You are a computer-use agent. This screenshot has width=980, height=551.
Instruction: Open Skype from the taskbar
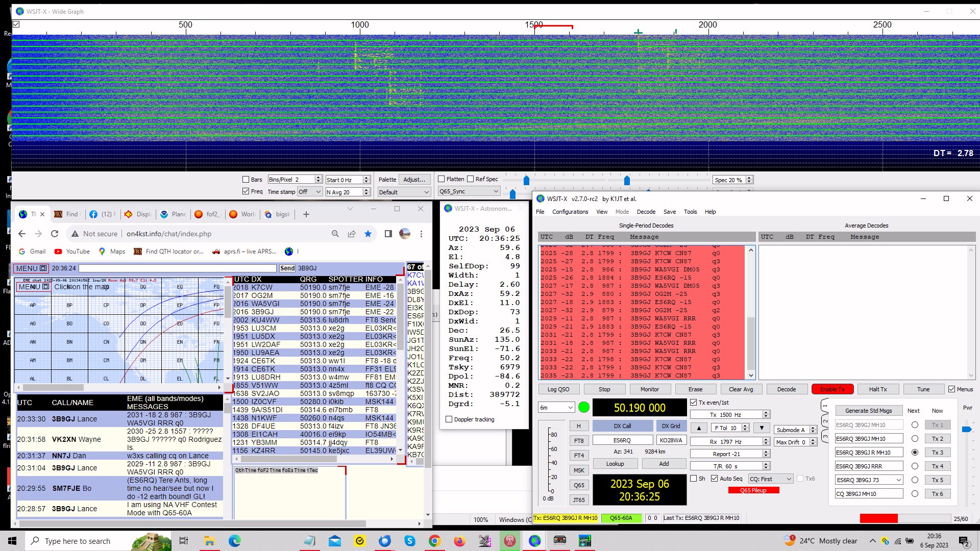pos(409,541)
